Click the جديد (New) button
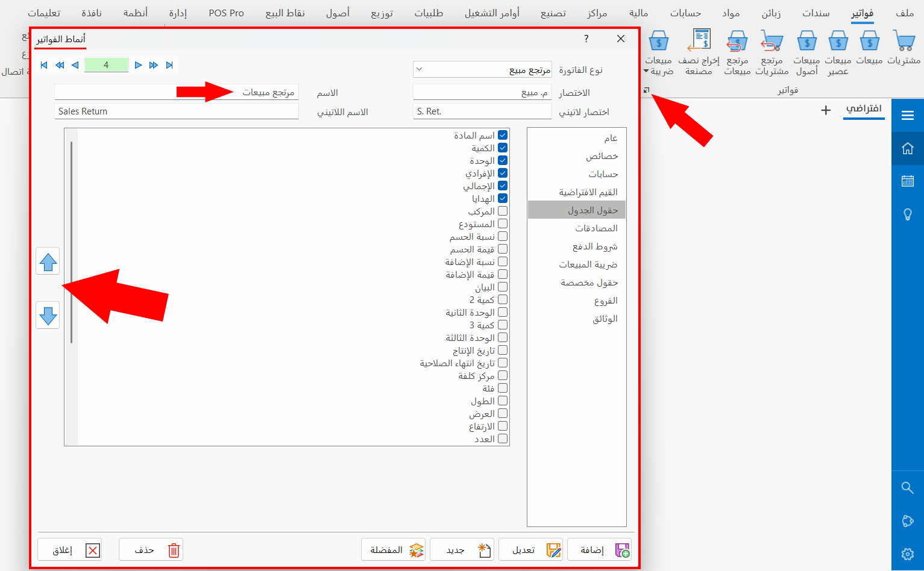The height and width of the screenshot is (571, 924). click(x=462, y=549)
